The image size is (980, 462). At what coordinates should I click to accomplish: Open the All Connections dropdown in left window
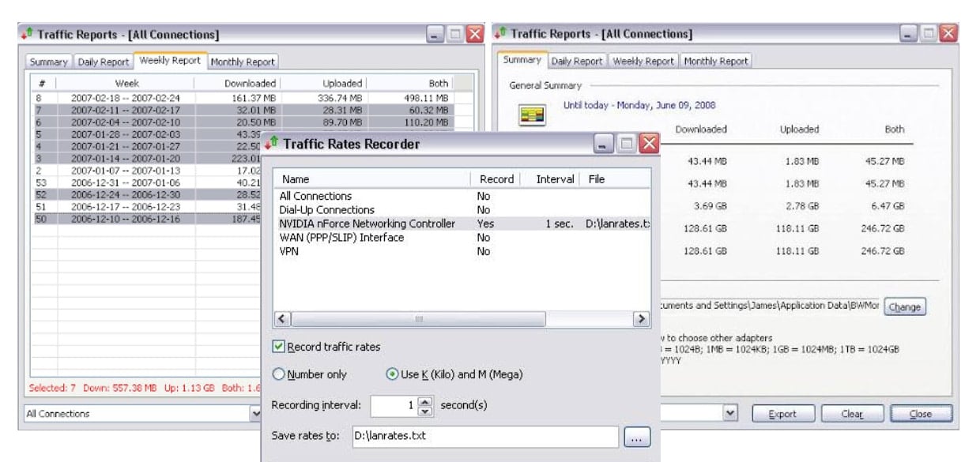[256, 413]
